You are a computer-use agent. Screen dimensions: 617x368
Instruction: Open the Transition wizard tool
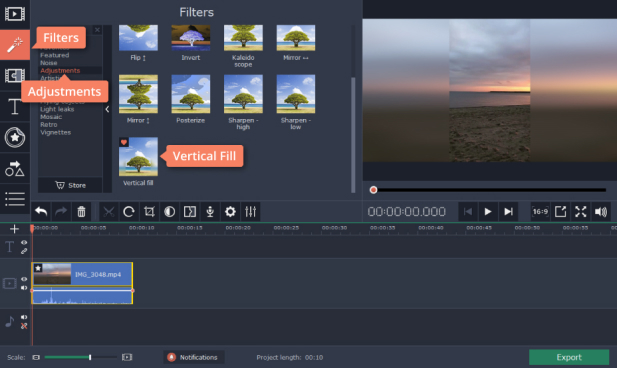click(190, 212)
